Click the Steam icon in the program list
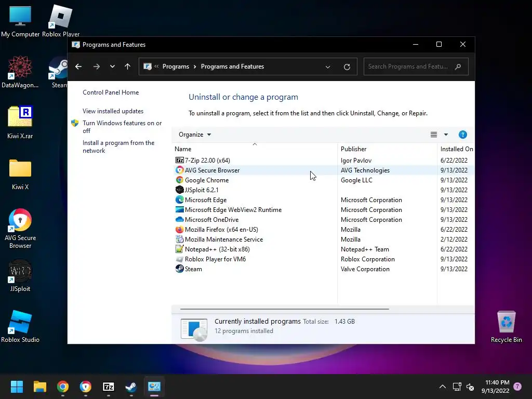Viewport: 532px width, 399px height. (x=179, y=269)
